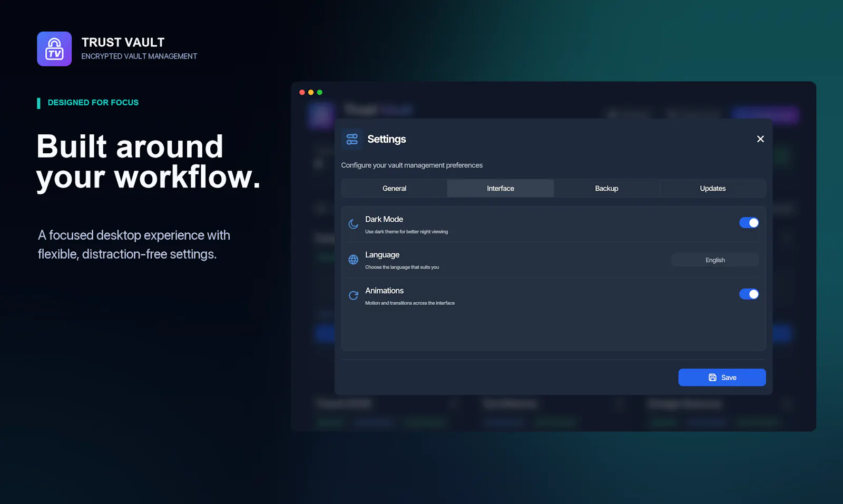Click 'Configure your vault management preferences' text
The width and height of the screenshot is (843, 504).
412,165
